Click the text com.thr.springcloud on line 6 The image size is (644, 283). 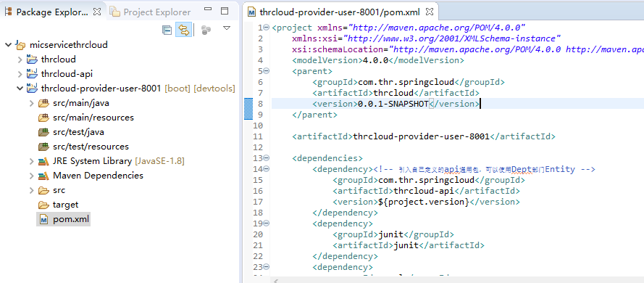406,82
